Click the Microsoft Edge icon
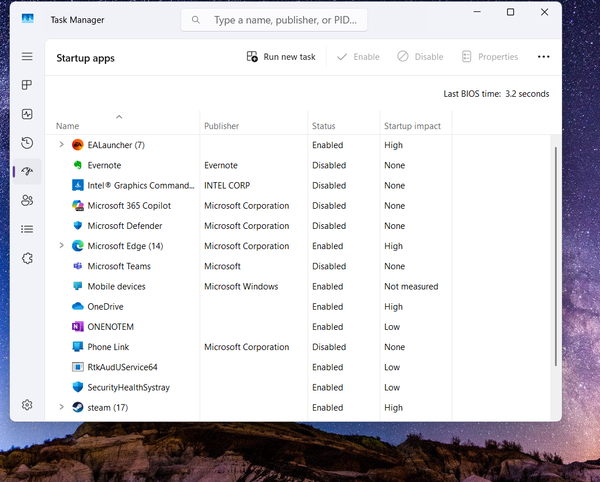600x482 pixels. click(x=78, y=246)
